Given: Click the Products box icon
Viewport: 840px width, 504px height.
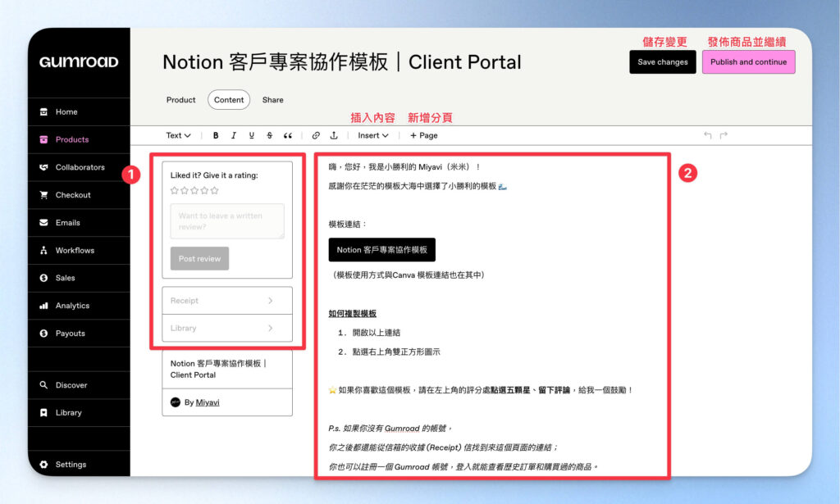Looking at the screenshot, I should click(x=44, y=139).
